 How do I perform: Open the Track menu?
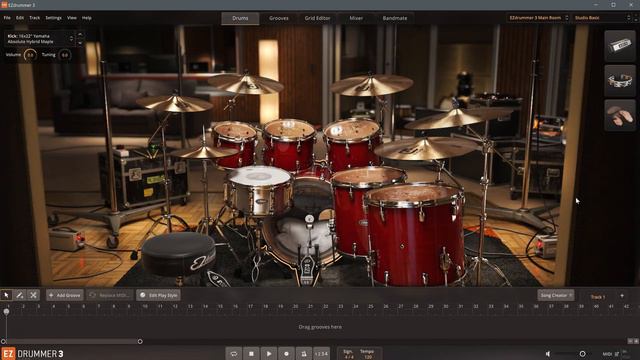point(35,18)
